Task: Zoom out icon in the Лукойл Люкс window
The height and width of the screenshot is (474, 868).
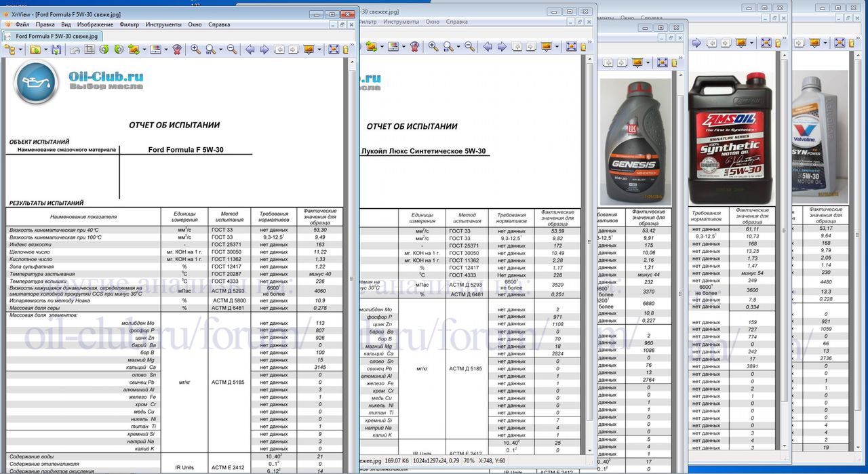Action: (x=469, y=47)
